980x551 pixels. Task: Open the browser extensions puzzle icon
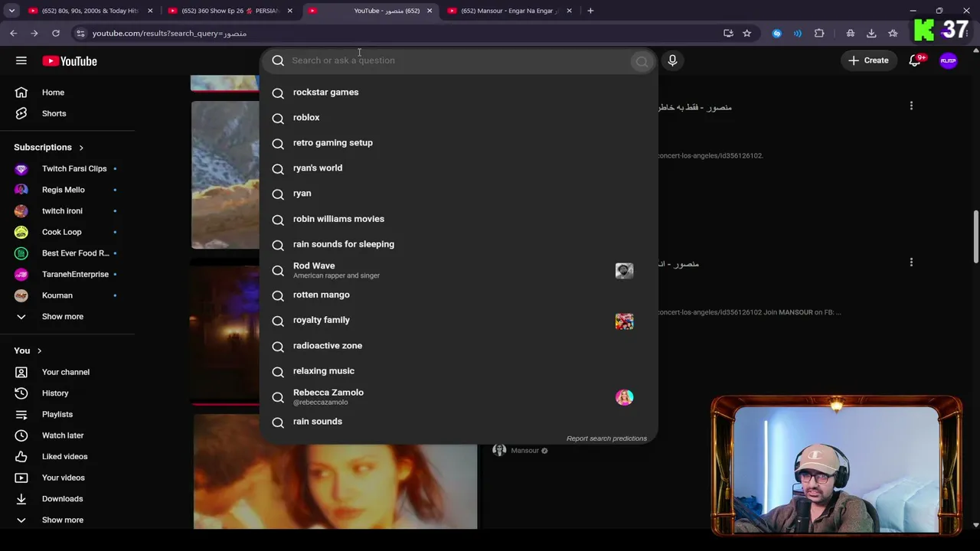click(x=819, y=33)
